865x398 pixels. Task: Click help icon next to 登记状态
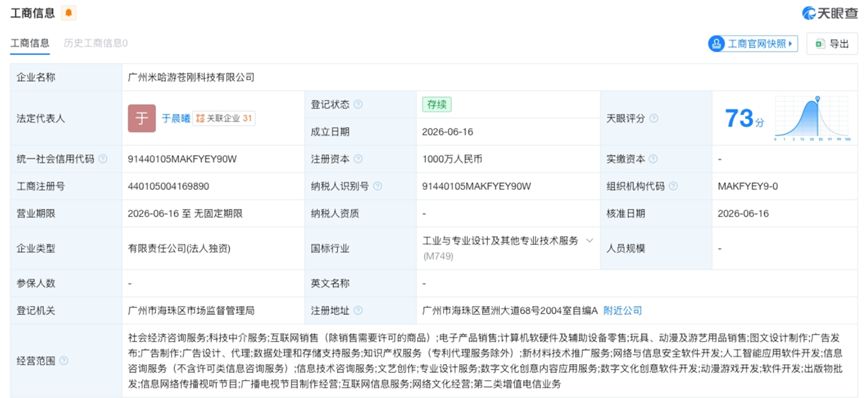(x=358, y=104)
